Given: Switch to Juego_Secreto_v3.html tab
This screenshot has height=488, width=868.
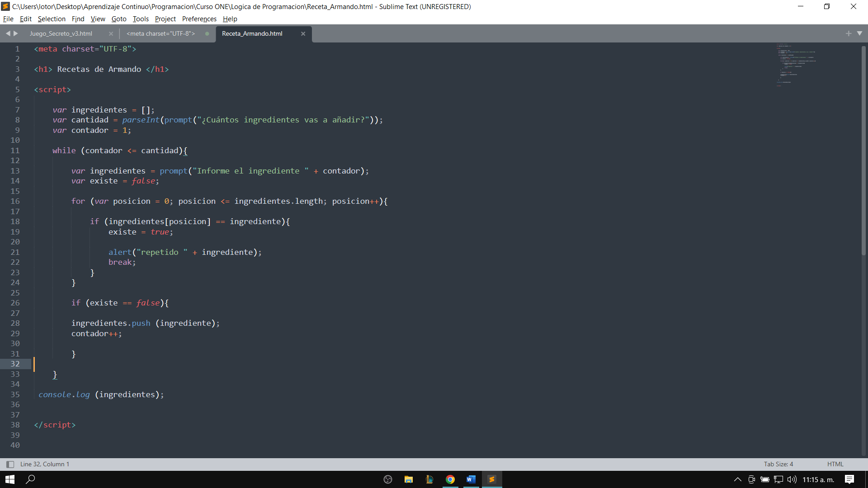Looking at the screenshot, I should pos(61,34).
